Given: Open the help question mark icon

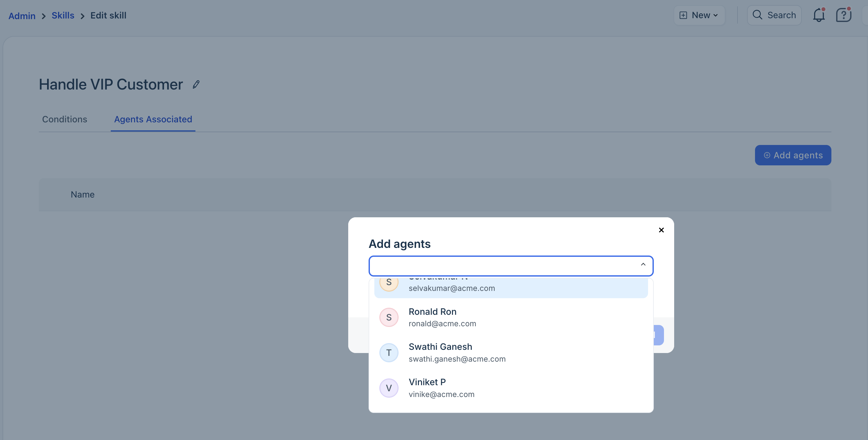Looking at the screenshot, I should tap(843, 16).
